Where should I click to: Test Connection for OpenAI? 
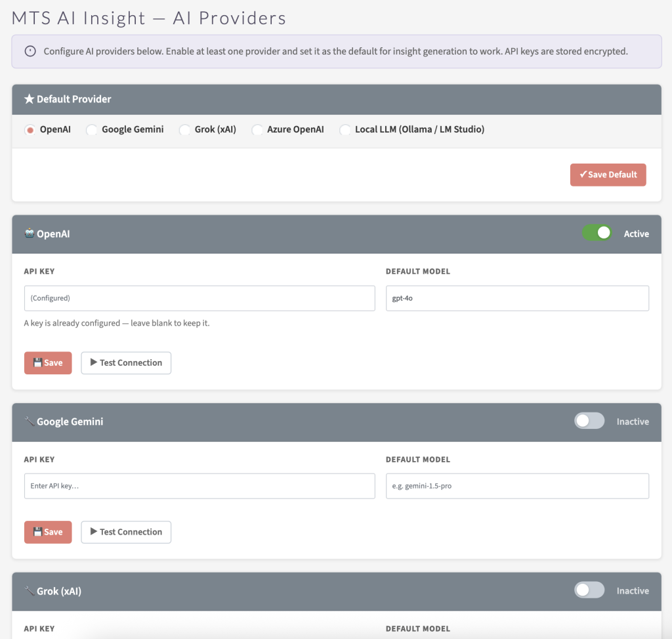point(126,363)
